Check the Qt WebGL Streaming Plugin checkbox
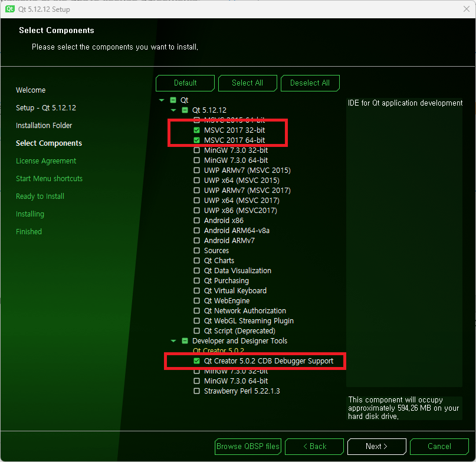This screenshot has width=476, height=462. point(197,320)
